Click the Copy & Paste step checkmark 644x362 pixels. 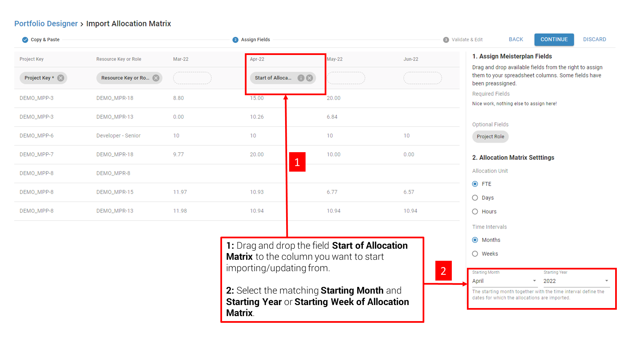point(25,40)
